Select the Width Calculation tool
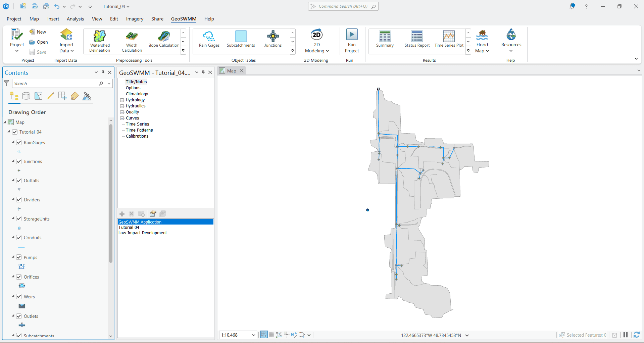The height and width of the screenshot is (343, 644). tap(131, 41)
